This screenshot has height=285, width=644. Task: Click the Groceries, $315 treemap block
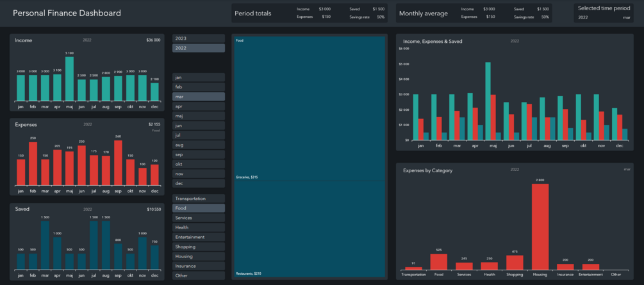310,109
